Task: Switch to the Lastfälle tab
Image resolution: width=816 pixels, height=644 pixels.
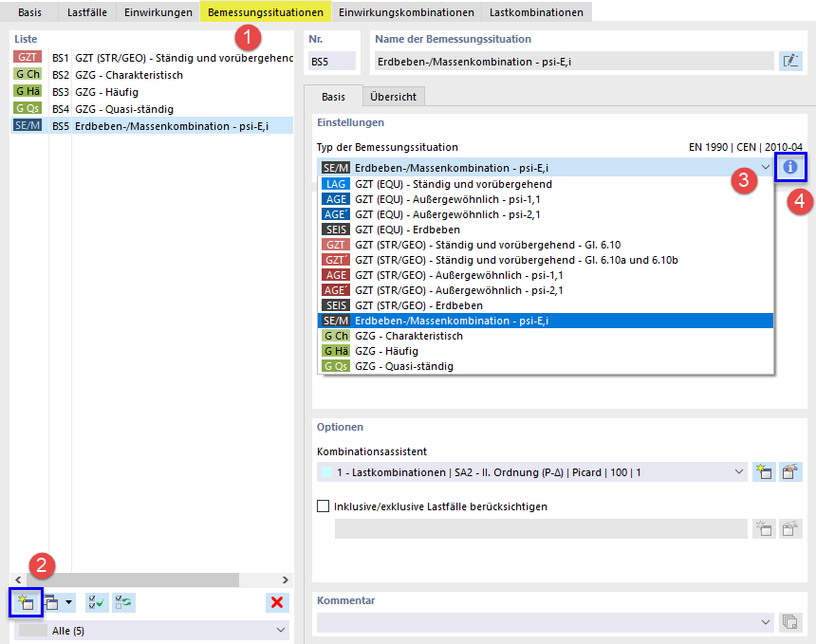Action: [87, 12]
